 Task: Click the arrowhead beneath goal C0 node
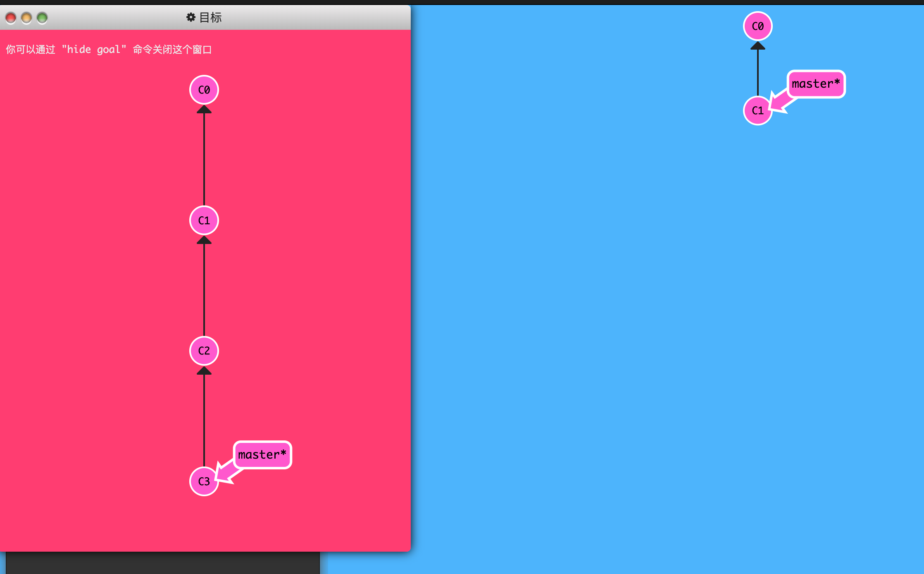click(x=204, y=110)
